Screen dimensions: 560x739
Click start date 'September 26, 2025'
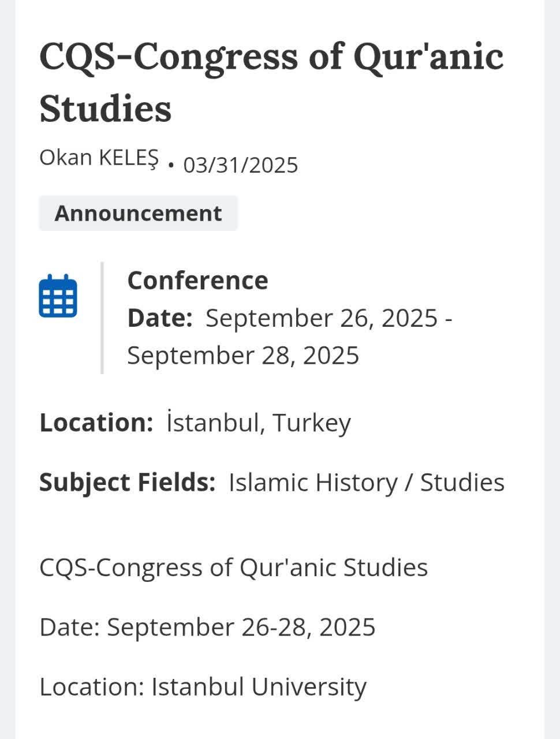pyautogui.click(x=322, y=318)
